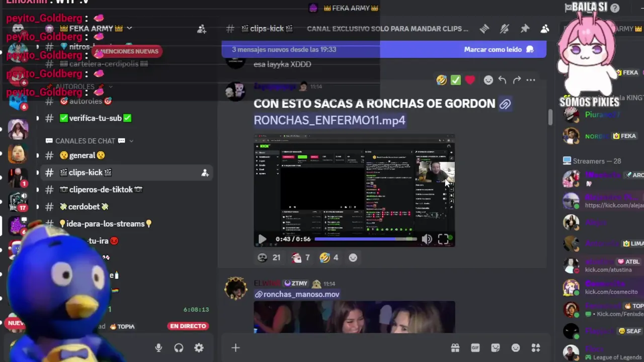This screenshot has width=644, height=362.
Task: Toggle the Santa reaction with count 7
Action: pos(300,257)
